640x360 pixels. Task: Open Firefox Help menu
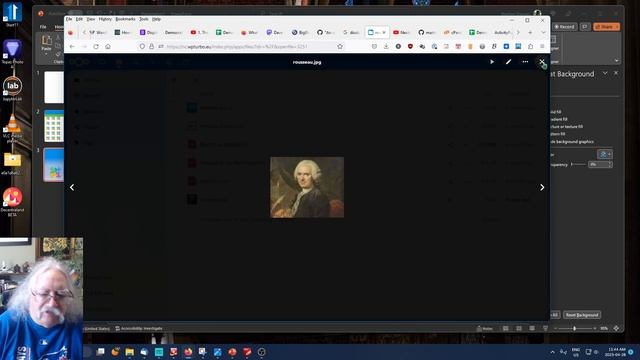tap(156, 19)
